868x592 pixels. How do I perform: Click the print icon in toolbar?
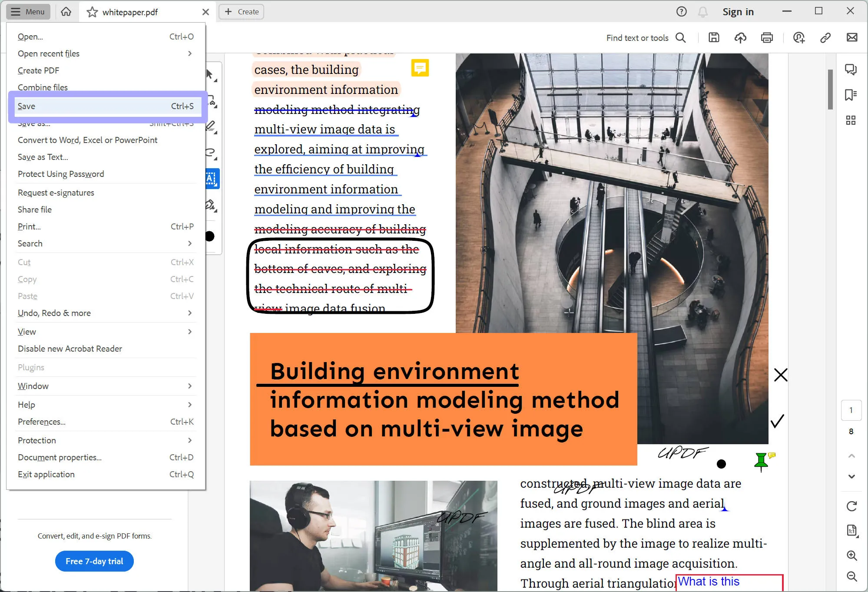tap(767, 38)
